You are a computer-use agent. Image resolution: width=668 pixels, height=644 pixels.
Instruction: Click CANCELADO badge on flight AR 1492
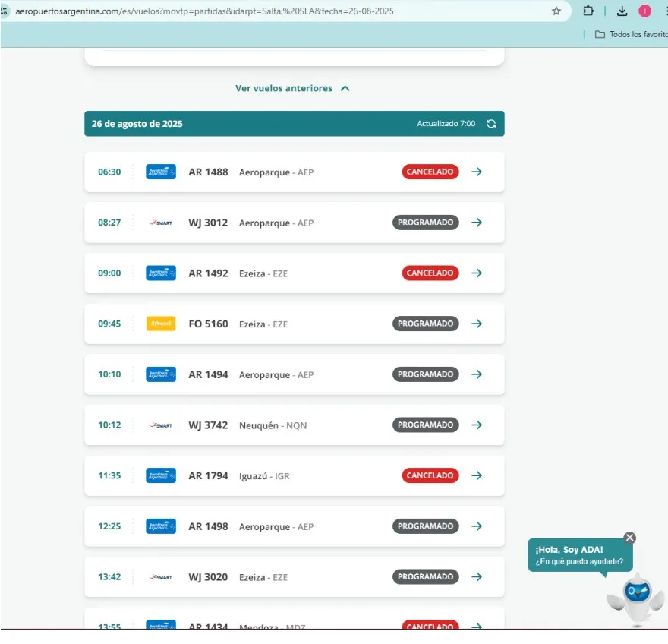point(430,273)
